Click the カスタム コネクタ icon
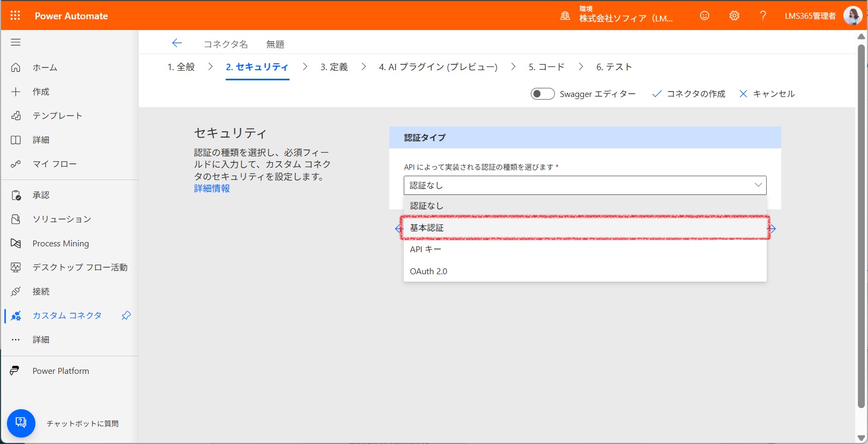Screen dimensions: 868x444 [16, 315]
